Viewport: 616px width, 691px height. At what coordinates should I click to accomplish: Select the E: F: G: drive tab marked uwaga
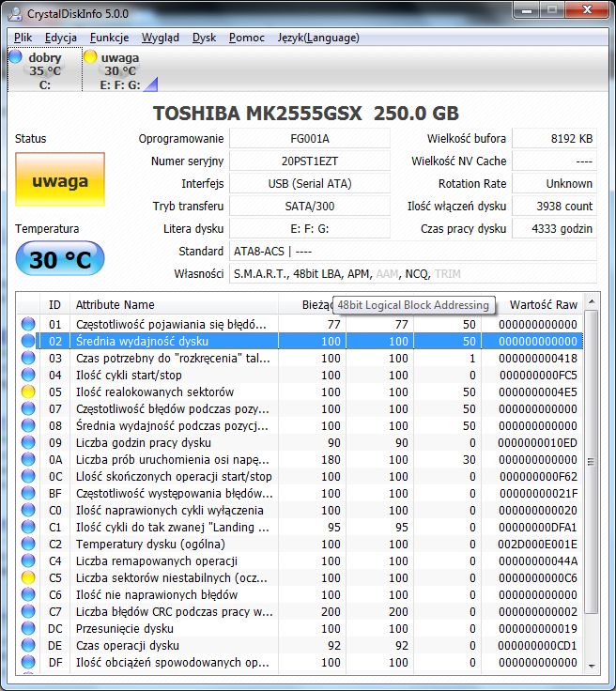120,69
